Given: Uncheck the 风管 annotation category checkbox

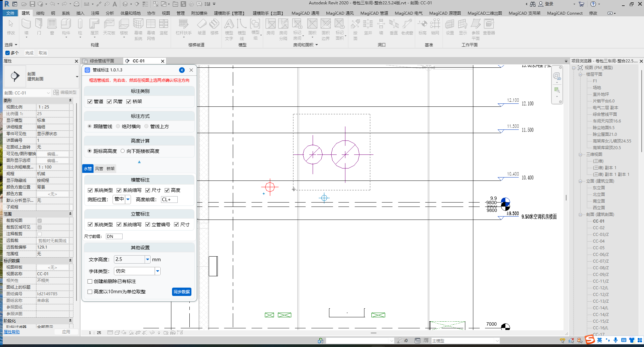Looking at the screenshot, I should 109,102.
